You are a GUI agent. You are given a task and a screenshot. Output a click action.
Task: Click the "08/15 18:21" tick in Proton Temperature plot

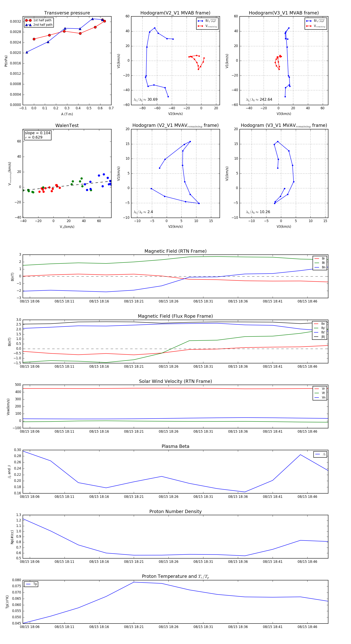[134, 627]
